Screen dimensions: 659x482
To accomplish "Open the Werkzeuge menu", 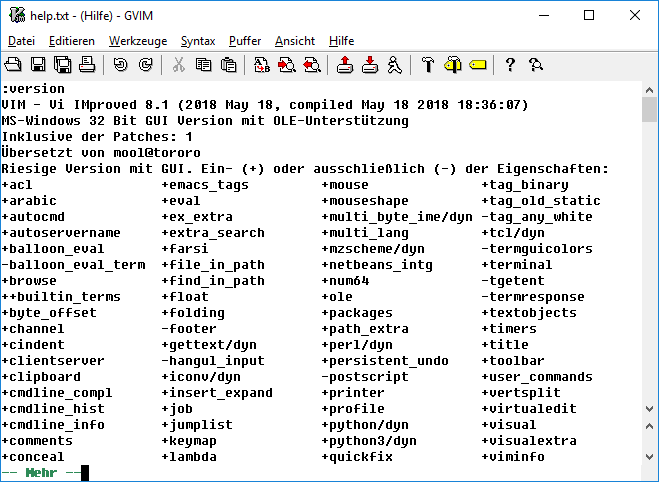I will (138, 41).
